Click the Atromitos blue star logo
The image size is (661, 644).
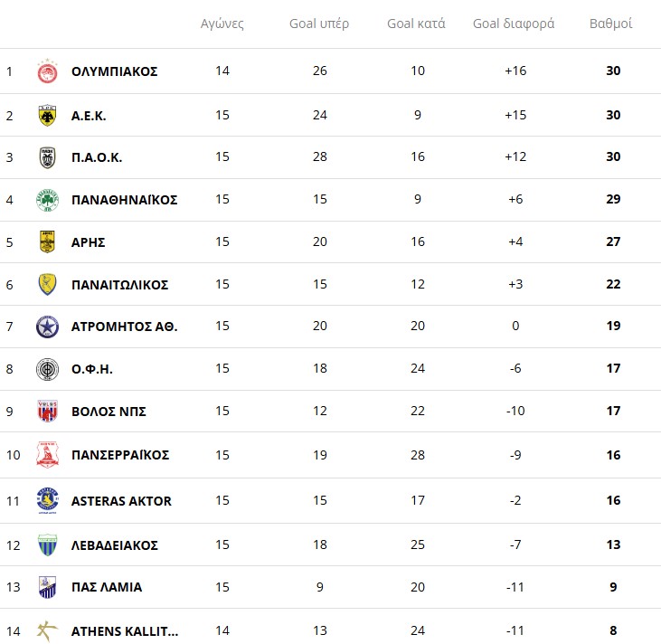tap(47, 327)
